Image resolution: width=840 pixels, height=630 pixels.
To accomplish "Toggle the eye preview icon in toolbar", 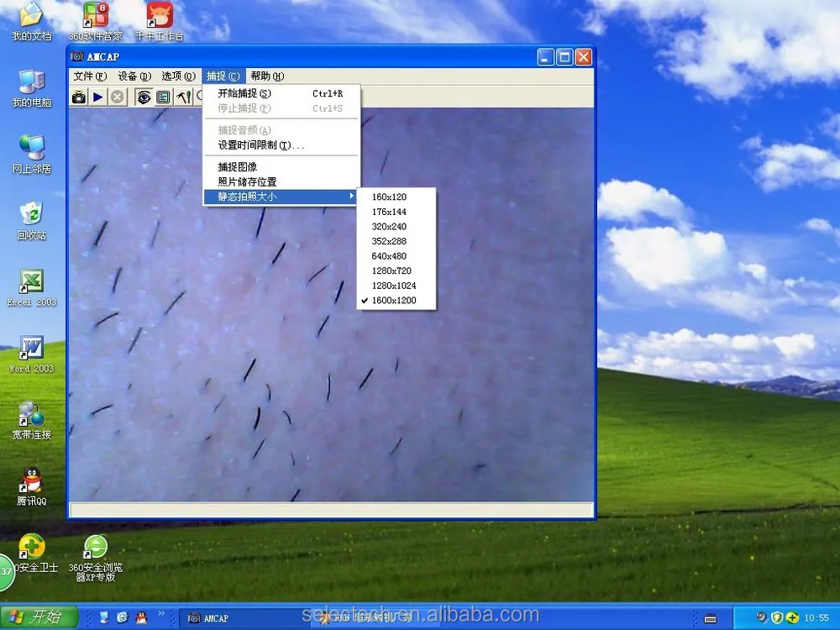I will tap(144, 97).
